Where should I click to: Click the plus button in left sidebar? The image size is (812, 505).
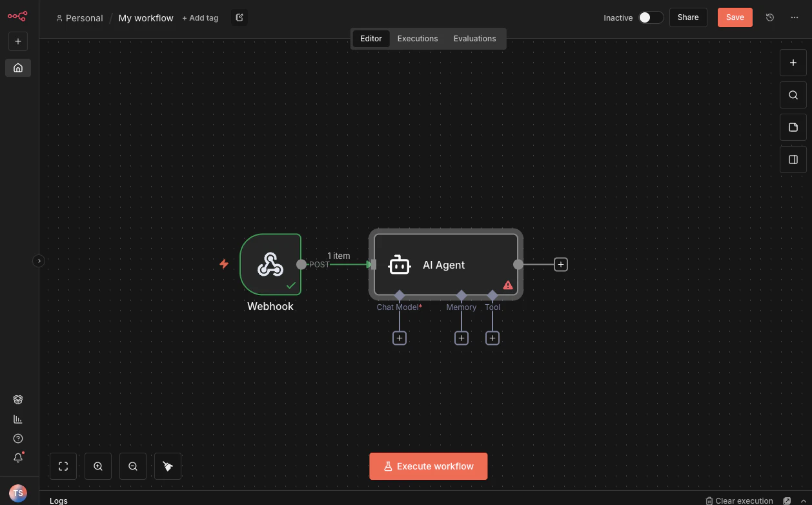pos(18,41)
